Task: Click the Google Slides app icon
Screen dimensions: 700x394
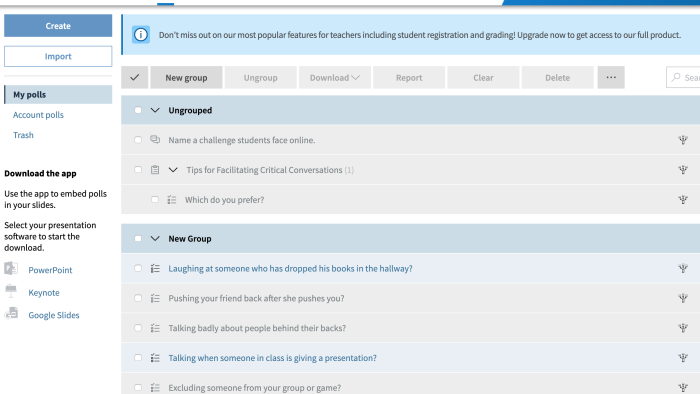Action: 12,313
